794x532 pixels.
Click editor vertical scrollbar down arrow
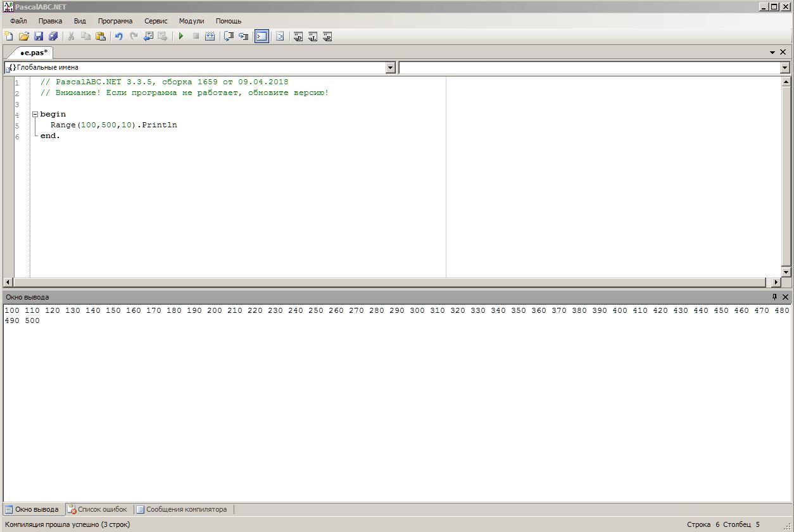786,272
